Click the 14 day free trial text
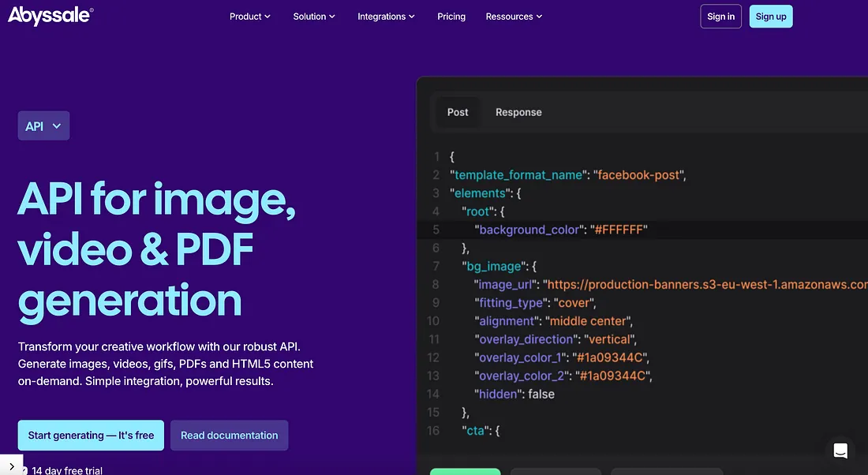The height and width of the screenshot is (475, 868). coord(67,470)
